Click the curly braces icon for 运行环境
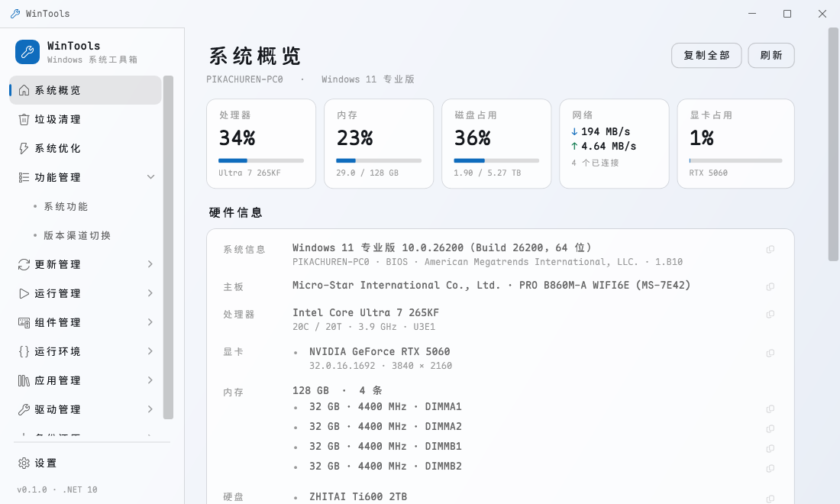This screenshot has width=840, height=504. click(x=24, y=351)
